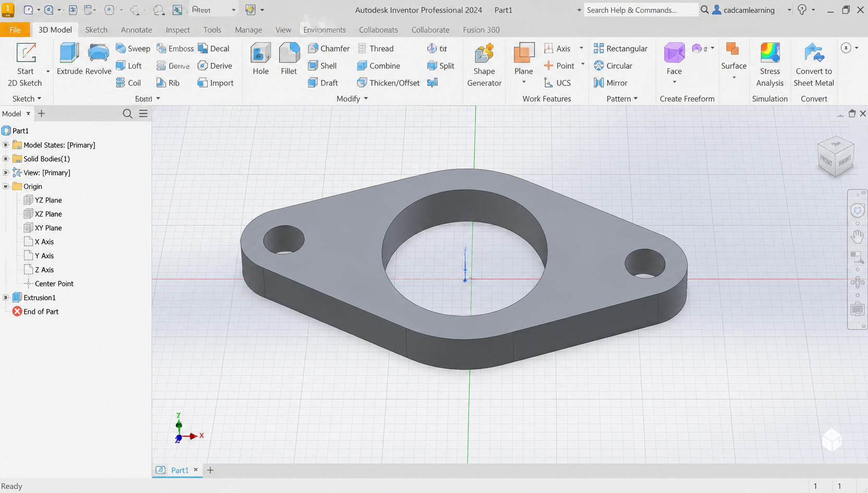Open Freeform Face tool
The image size is (868, 493).
(x=674, y=58)
